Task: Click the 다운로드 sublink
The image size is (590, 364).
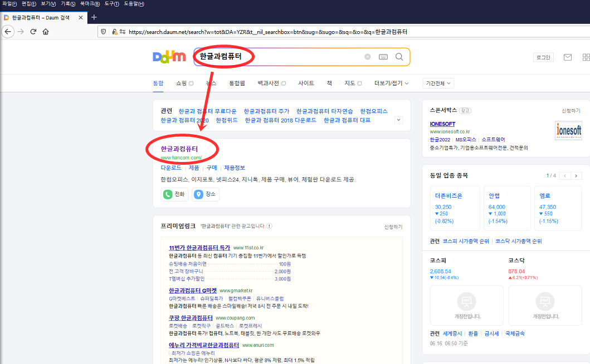Action: pyautogui.click(x=171, y=168)
